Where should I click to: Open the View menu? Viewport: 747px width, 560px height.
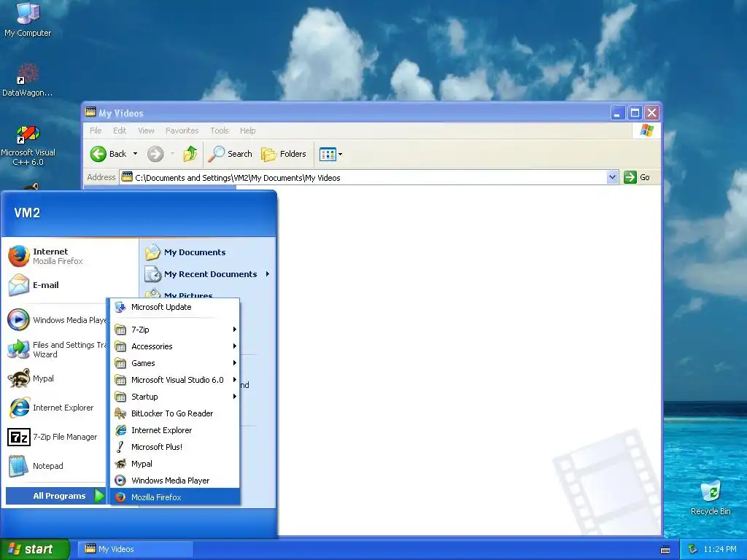(146, 131)
